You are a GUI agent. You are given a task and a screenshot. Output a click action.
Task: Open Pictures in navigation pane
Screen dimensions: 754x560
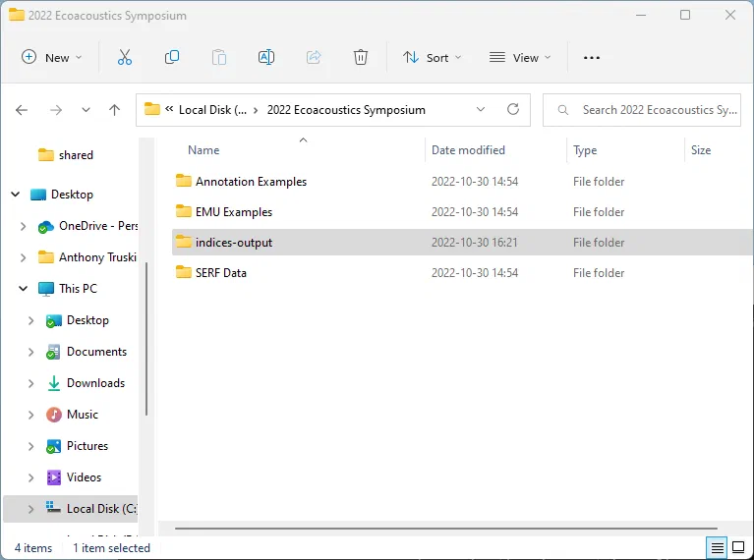(x=77, y=446)
